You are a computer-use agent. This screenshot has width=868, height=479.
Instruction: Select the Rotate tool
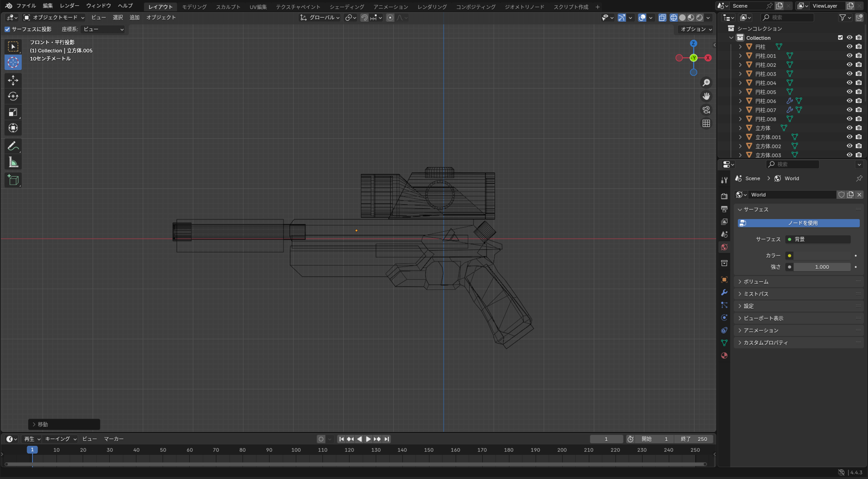point(13,96)
